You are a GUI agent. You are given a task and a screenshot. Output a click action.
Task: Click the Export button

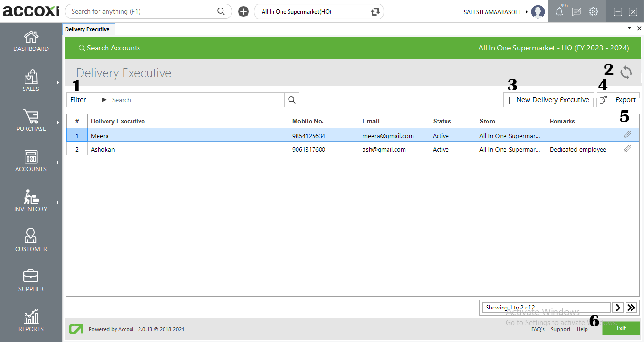pyautogui.click(x=618, y=100)
